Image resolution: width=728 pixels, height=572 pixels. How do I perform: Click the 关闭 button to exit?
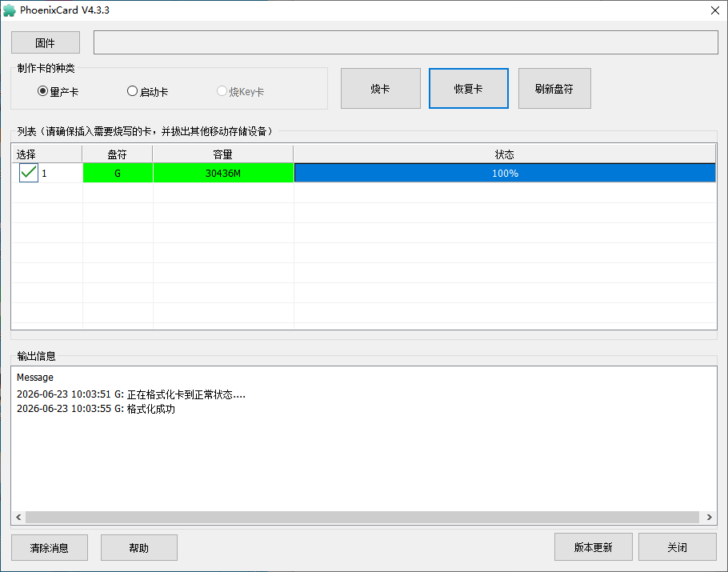[678, 547]
